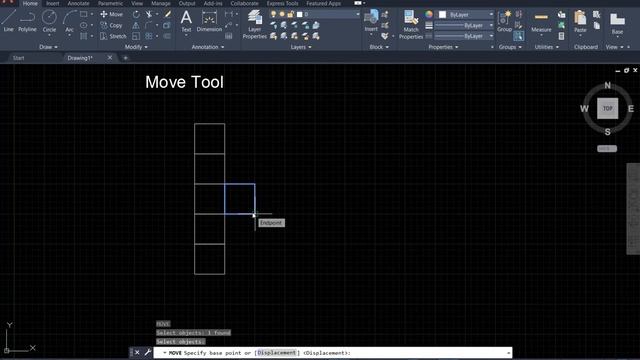640x360 pixels.
Task: Switch to the View ribbon tab
Action: pyautogui.click(x=137, y=3)
